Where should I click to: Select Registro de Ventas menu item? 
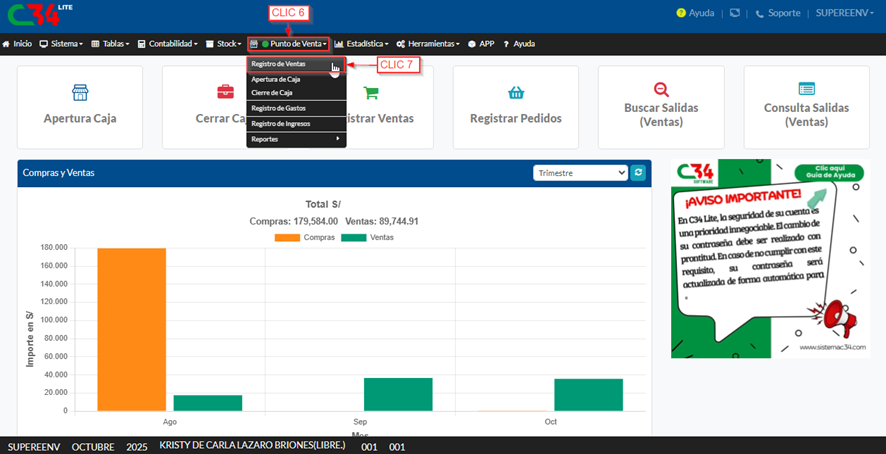pos(279,64)
